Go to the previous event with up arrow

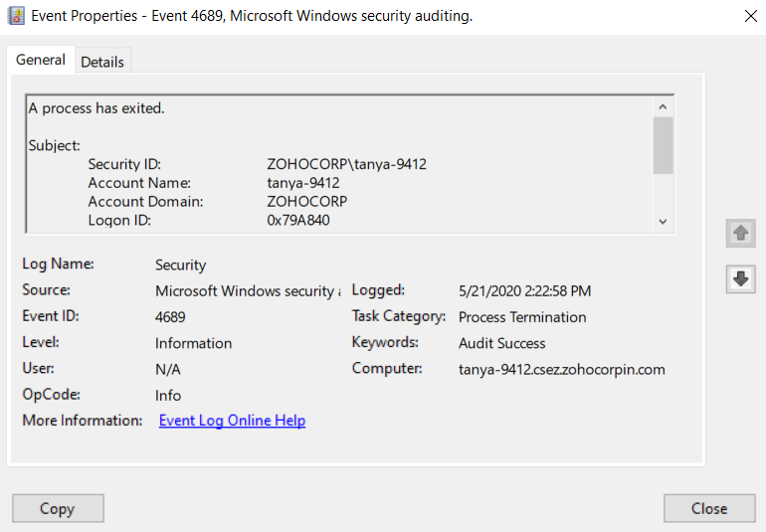point(740,233)
